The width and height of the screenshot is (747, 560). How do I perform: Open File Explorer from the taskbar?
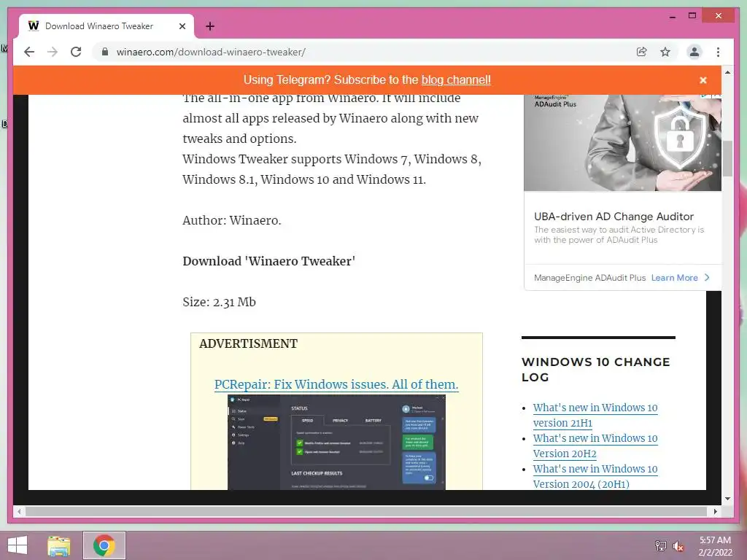pyautogui.click(x=59, y=545)
